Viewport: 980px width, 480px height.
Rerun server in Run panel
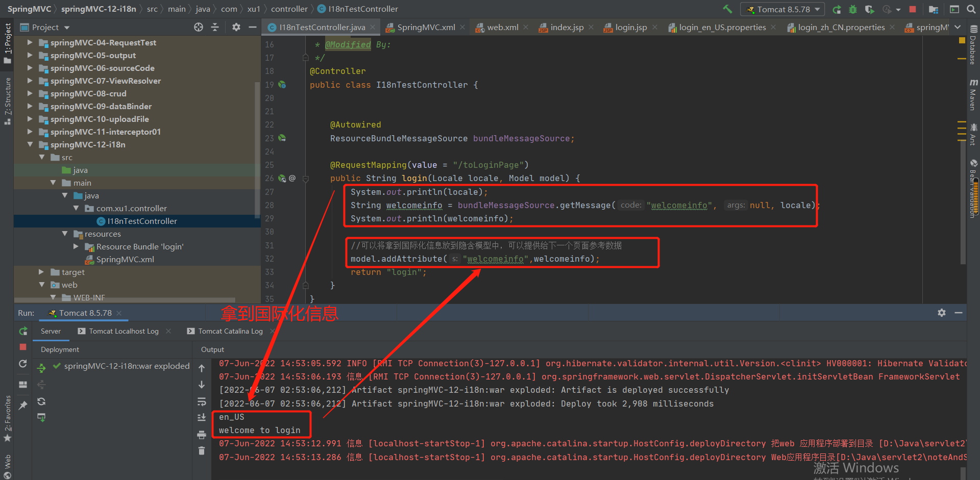23,331
